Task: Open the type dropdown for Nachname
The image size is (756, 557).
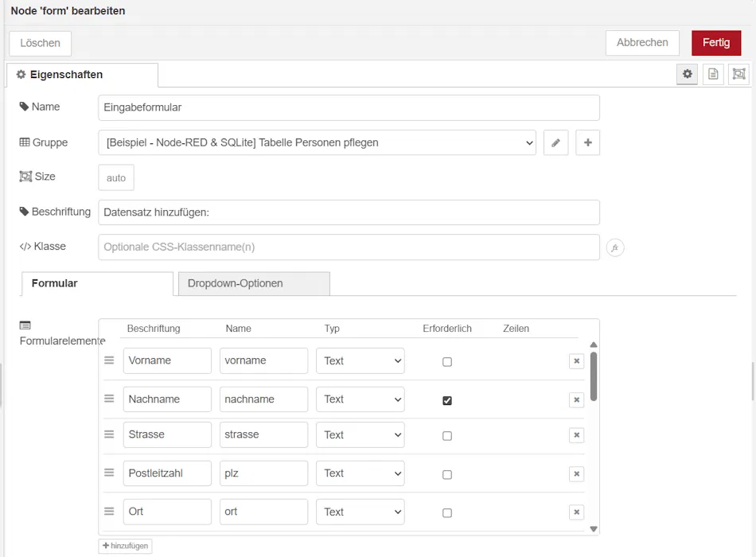Action: click(360, 399)
